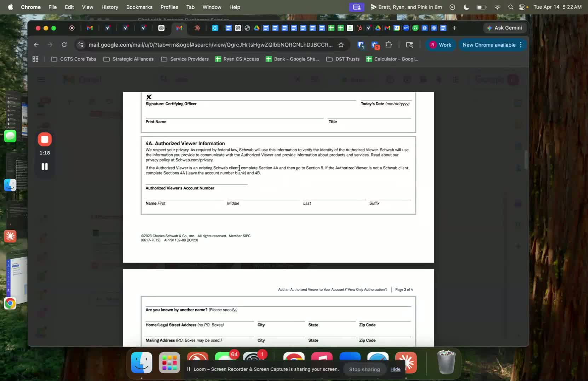588x381 pixels.
Task: Click the Now Playing icon in menu bar
Action: 452,7
